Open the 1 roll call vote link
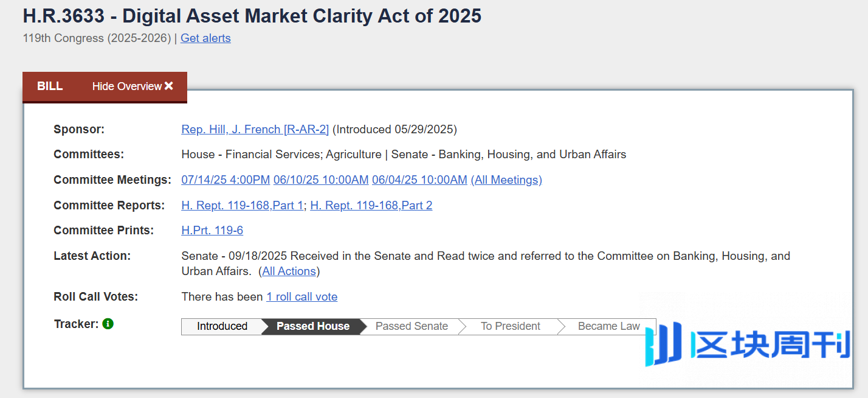Viewport: 868px width, 398px height. click(301, 297)
